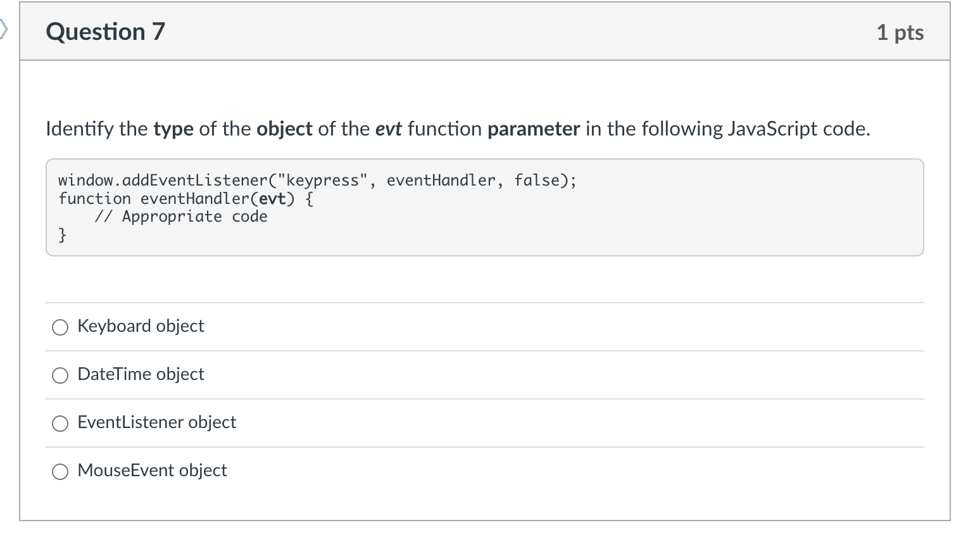Click the bold "evt" parameter in the code
Image resolution: width=980 pixels, height=537 pixels.
(273, 199)
